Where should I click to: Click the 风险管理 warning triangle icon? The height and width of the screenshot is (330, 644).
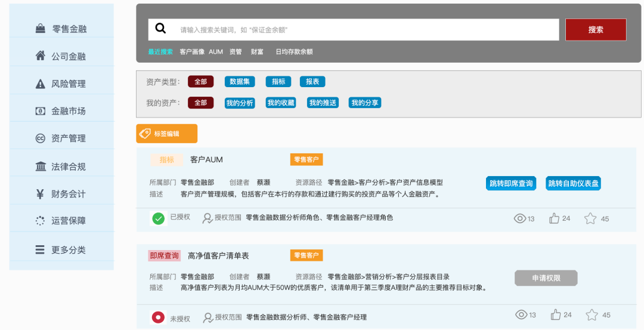tap(41, 84)
